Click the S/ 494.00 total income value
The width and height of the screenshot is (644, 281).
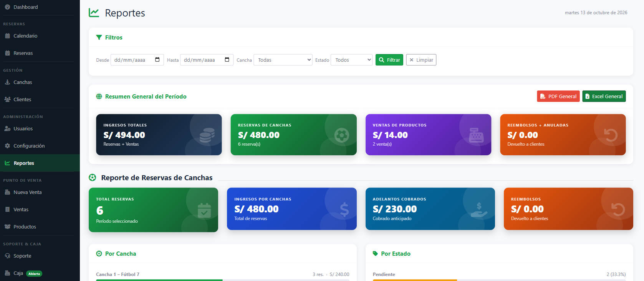pos(124,135)
